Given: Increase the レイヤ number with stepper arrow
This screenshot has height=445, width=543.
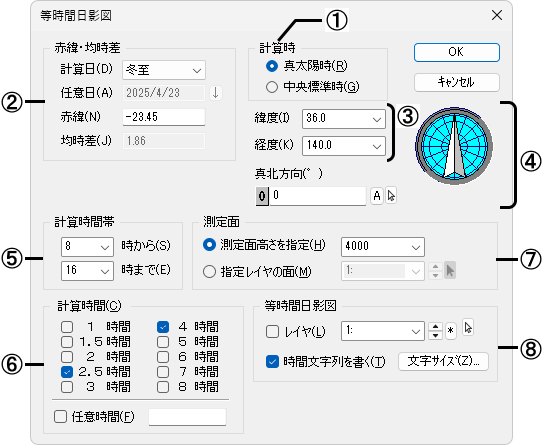Looking at the screenshot, I should pyautogui.click(x=435, y=327).
